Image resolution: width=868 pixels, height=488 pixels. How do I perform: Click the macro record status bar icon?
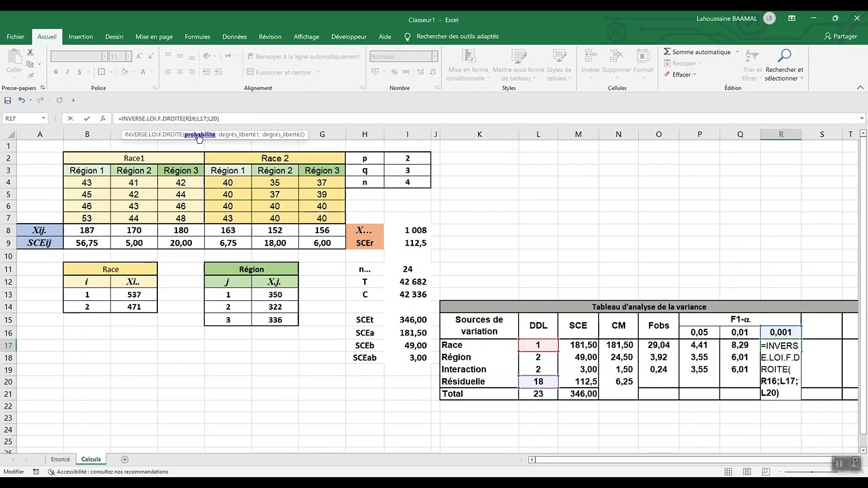tap(37, 472)
